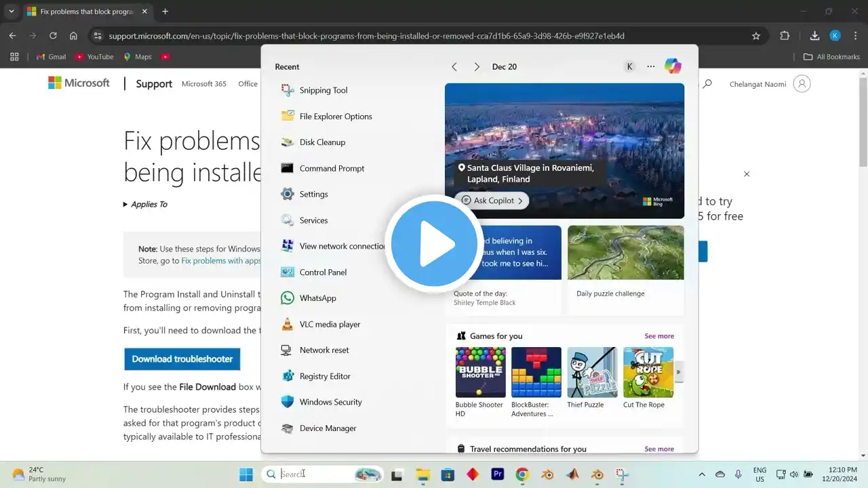Open Chrome Downloads
This screenshot has height=488, width=868.
coord(815,36)
